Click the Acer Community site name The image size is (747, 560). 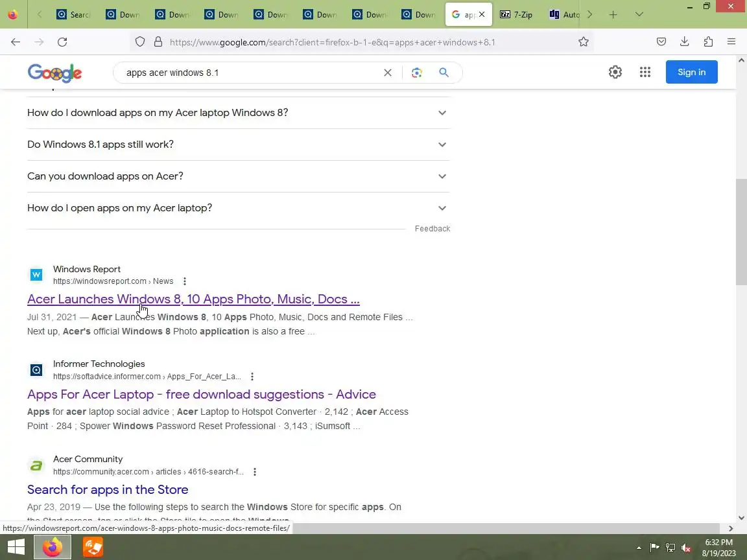coord(88,459)
